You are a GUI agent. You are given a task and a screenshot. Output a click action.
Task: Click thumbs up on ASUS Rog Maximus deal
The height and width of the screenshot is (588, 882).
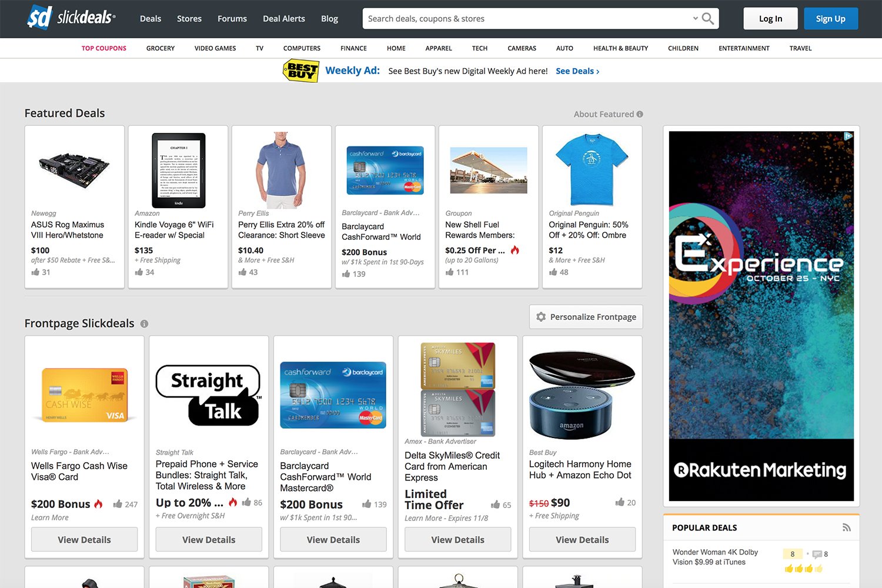(x=35, y=272)
